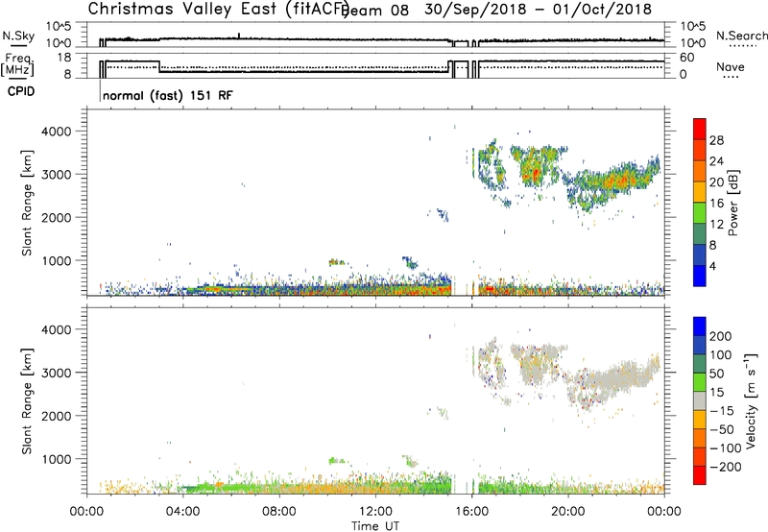
Task: Click '28' label on the Power colorbar
Action: (x=716, y=140)
